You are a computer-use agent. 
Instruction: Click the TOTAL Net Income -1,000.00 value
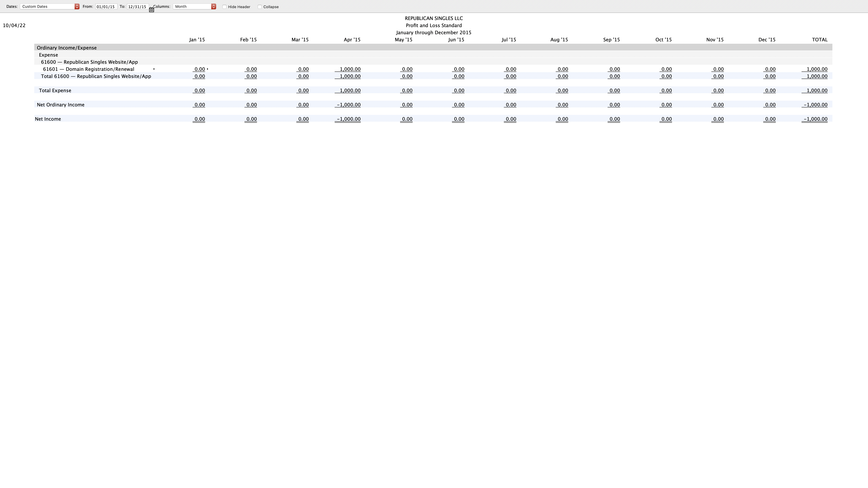[815, 119]
